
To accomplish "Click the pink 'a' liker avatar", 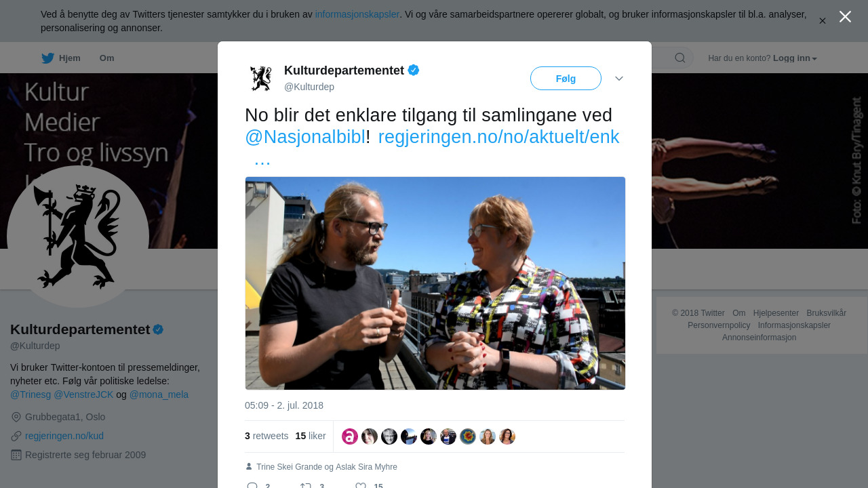I will tap(350, 436).
